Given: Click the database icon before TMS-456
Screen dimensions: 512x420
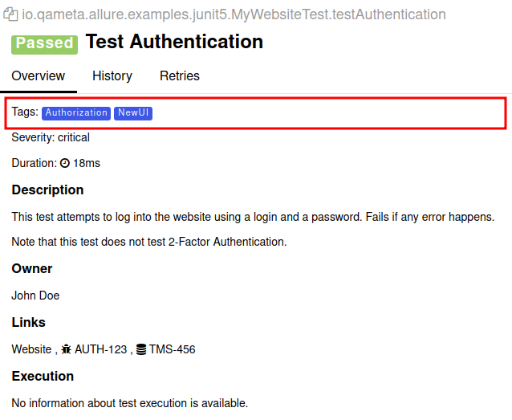Looking at the screenshot, I should [141, 349].
